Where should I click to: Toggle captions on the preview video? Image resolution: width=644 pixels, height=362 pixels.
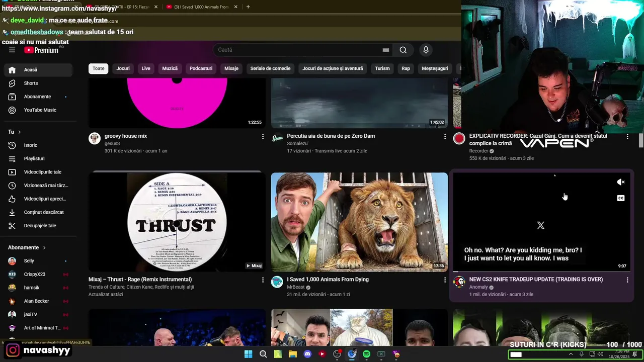coord(621,198)
